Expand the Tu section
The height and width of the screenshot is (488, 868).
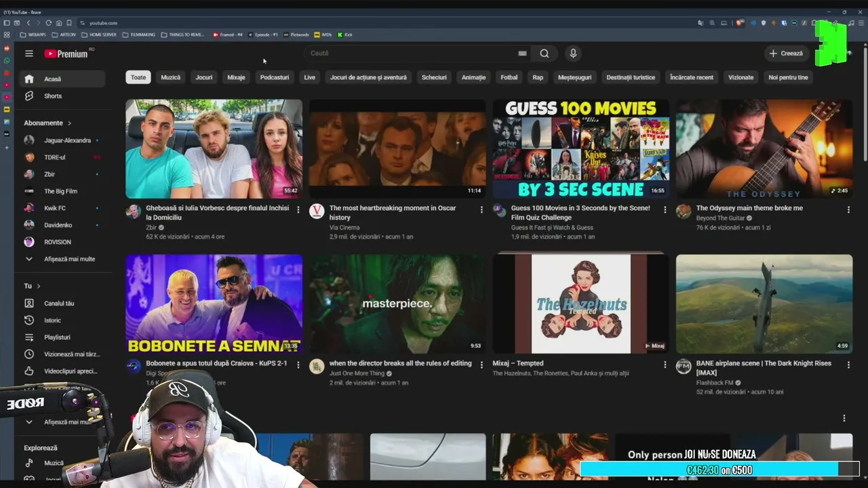click(x=33, y=286)
